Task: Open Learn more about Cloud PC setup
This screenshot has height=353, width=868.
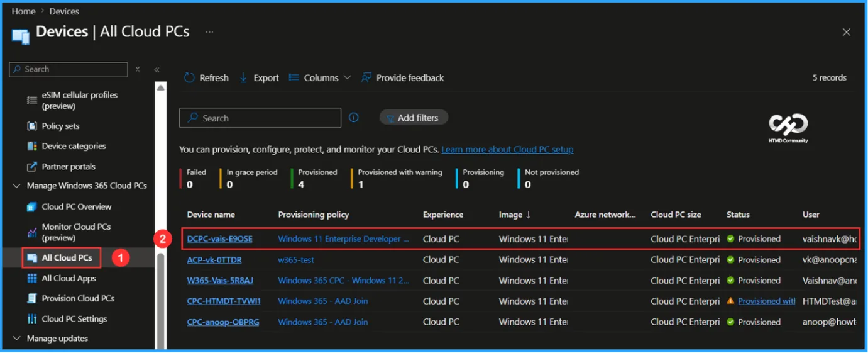Action: [507, 150]
